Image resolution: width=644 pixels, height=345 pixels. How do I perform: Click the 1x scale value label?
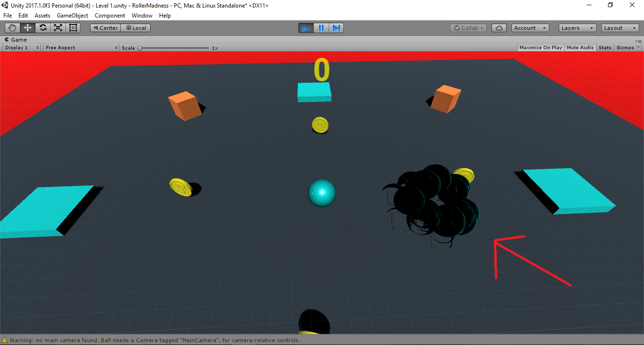(x=215, y=48)
